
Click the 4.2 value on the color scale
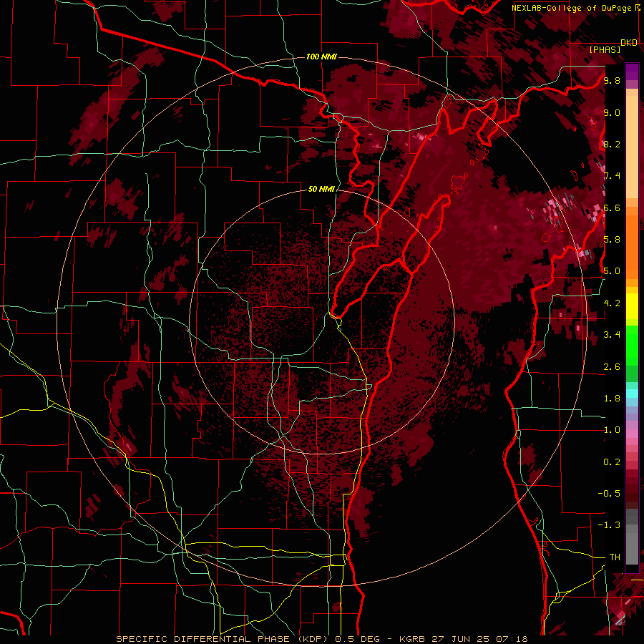point(612,303)
